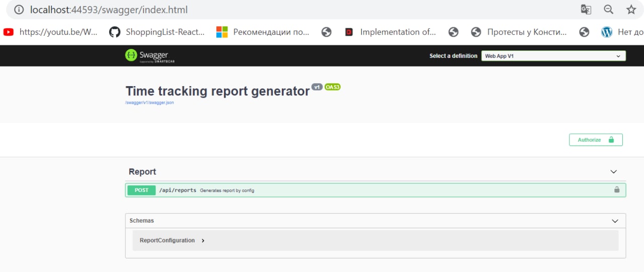Open the WordPress bookmark
Screen dimensions: 644x272
click(622, 32)
